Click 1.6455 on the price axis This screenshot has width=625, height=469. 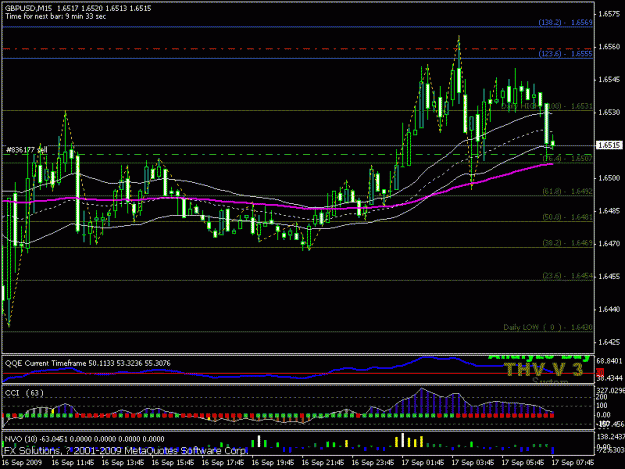pyautogui.click(x=609, y=276)
